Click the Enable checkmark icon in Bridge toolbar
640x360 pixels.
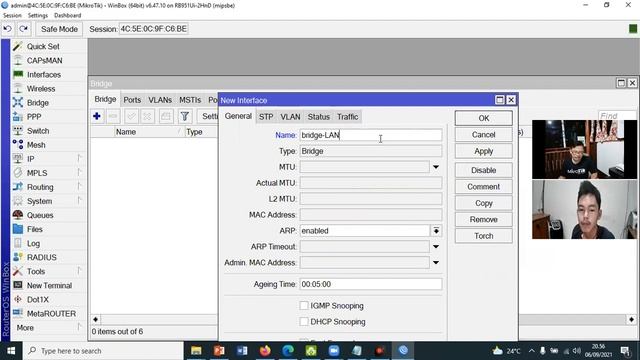(x=131, y=116)
